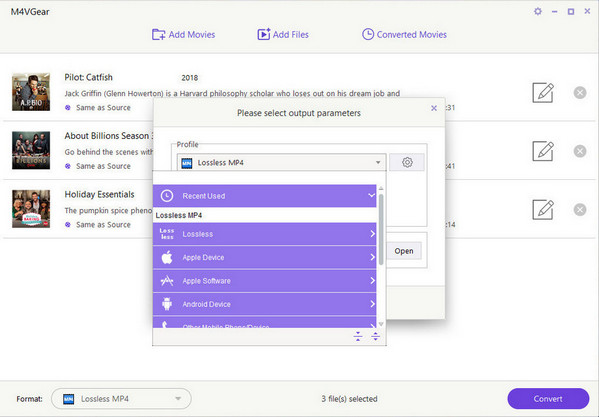Select Lossless MP4 recent entry

tap(264, 215)
